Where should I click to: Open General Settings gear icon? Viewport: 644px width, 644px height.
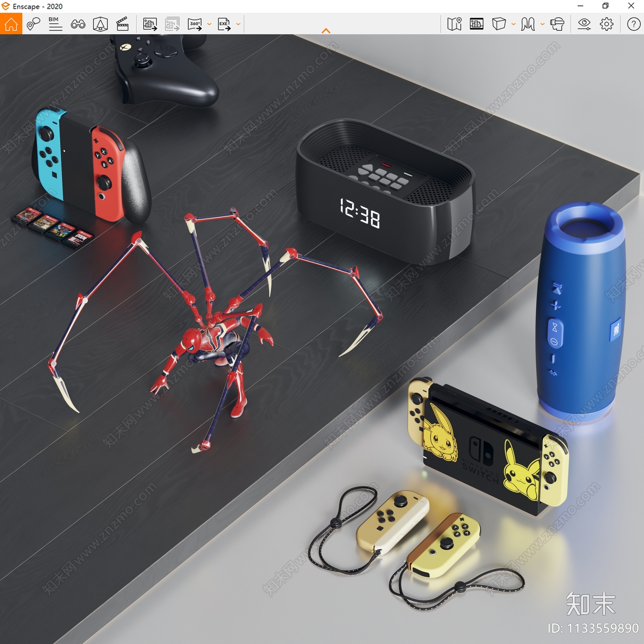pyautogui.click(x=607, y=24)
